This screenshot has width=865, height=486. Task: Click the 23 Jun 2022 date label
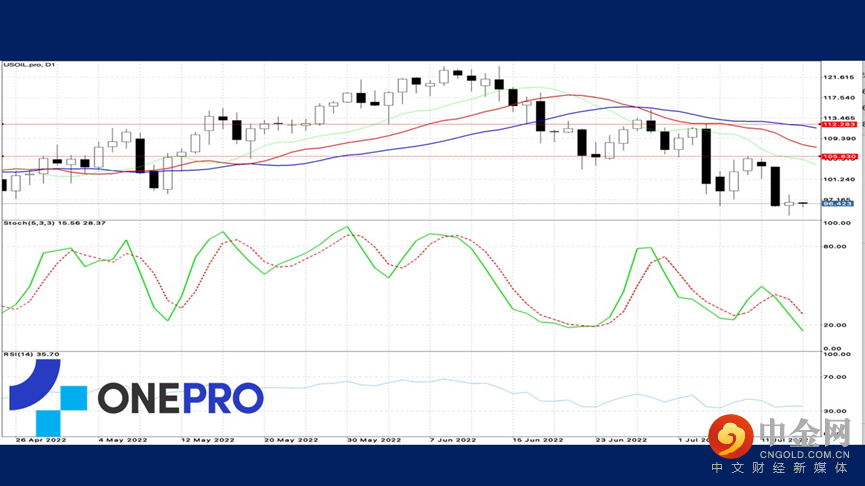click(x=621, y=440)
